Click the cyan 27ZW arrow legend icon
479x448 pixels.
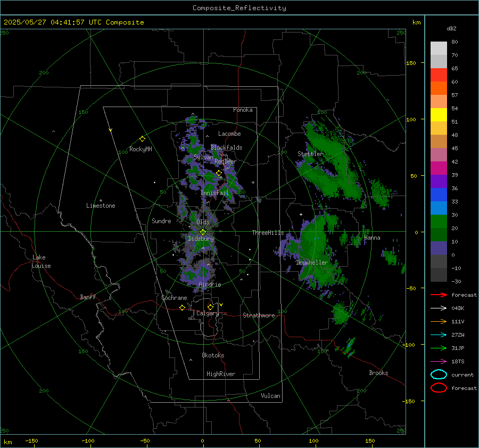pyautogui.click(x=439, y=335)
